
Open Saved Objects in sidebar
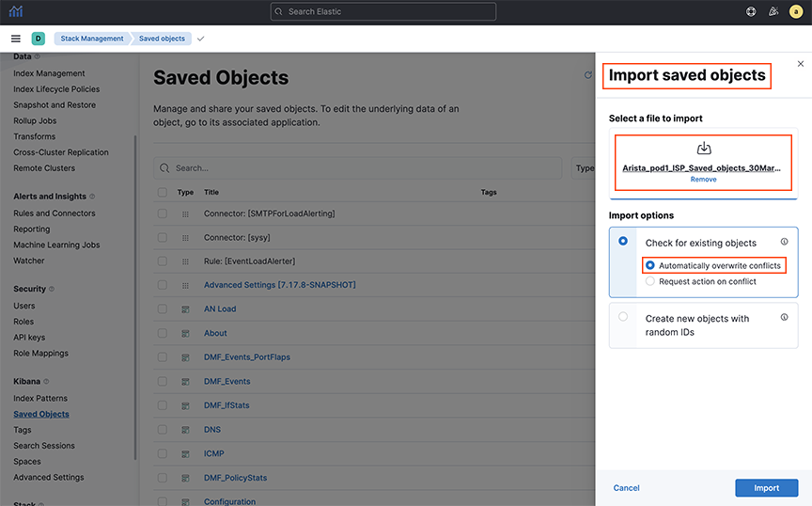pyautogui.click(x=41, y=414)
